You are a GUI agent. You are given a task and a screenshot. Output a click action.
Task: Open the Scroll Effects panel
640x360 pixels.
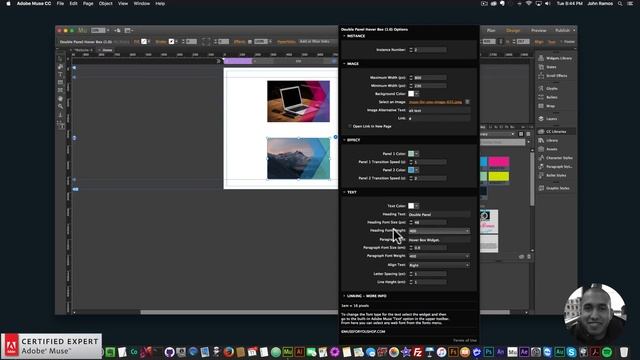pos(553,76)
